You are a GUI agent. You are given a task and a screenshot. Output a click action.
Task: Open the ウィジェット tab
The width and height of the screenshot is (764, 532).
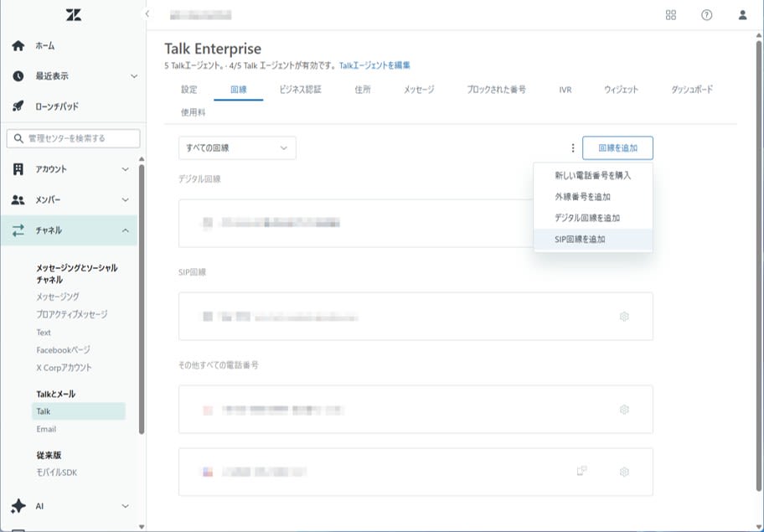click(x=621, y=90)
